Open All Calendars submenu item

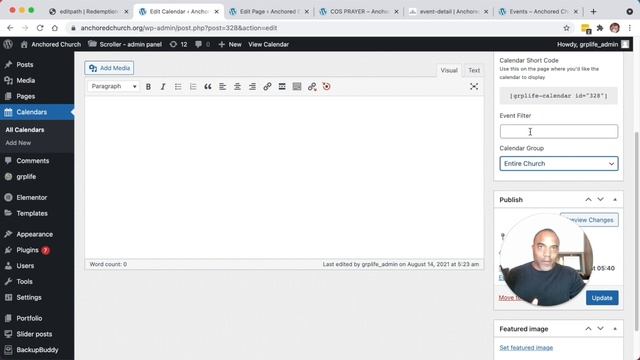[x=24, y=130]
